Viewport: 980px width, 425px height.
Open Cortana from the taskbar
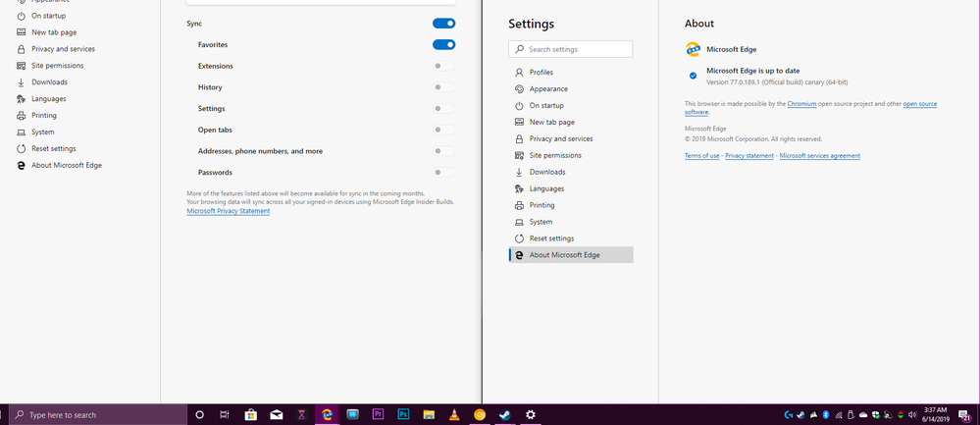200,414
